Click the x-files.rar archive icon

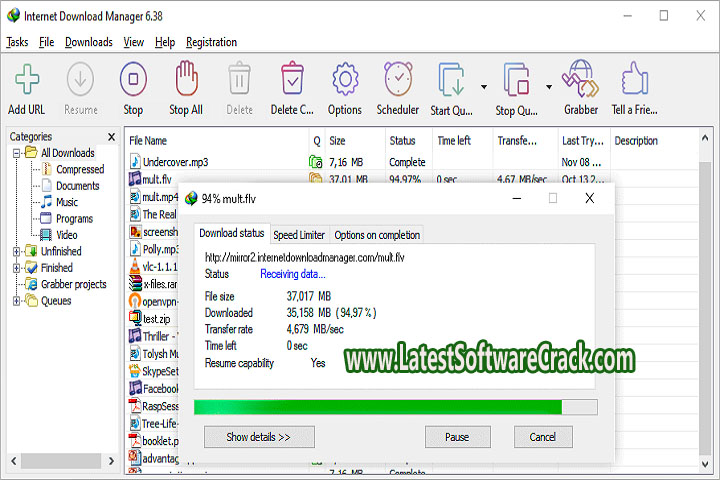(x=135, y=284)
